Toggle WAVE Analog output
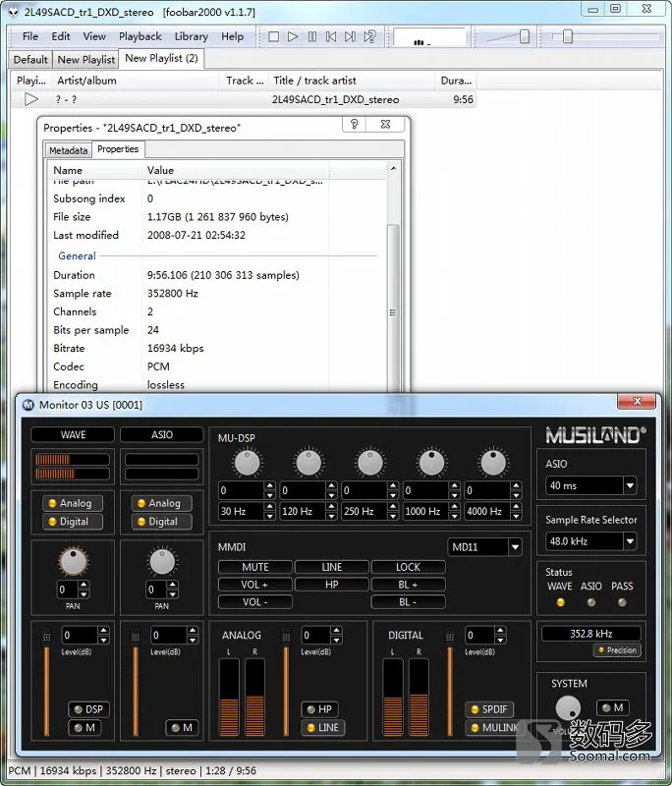This screenshot has height=786, width=672. [73, 503]
